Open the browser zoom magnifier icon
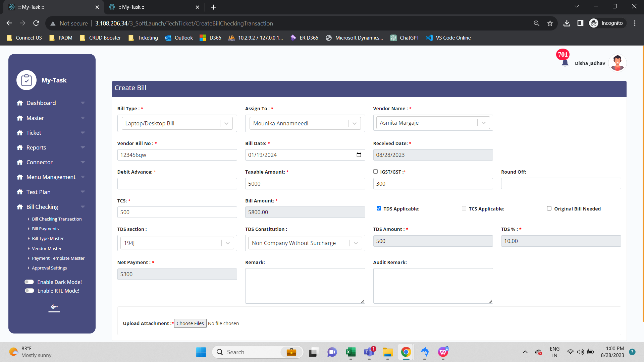This screenshot has width=644, height=362. tap(537, 23)
